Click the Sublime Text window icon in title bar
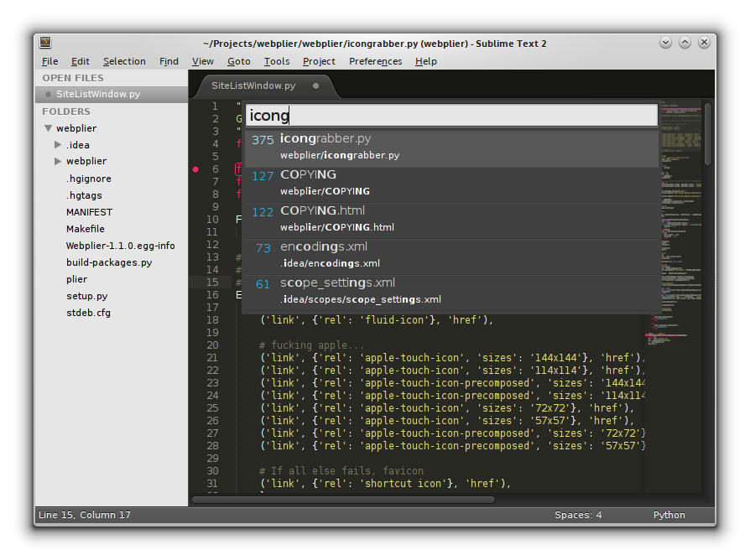 (x=45, y=43)
